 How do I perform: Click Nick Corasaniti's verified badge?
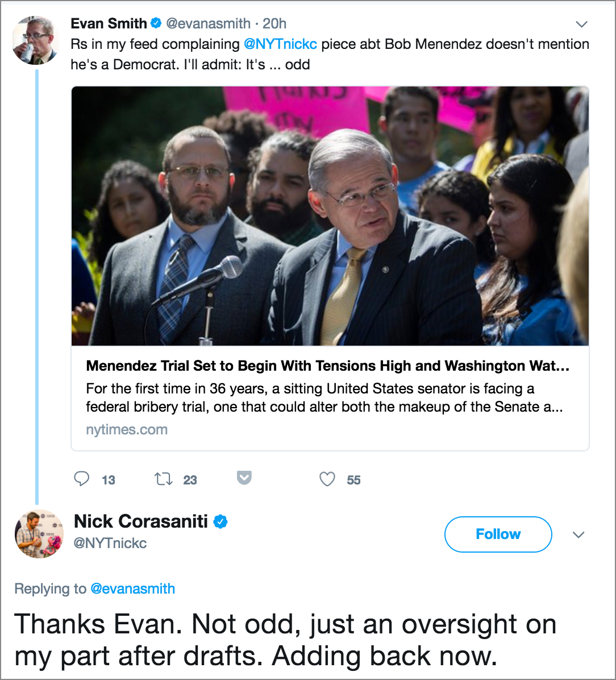click(220, 521)
